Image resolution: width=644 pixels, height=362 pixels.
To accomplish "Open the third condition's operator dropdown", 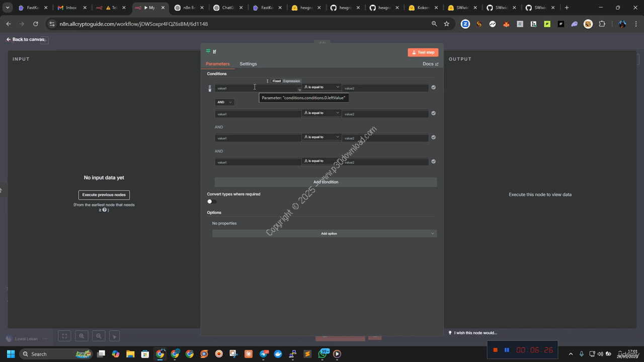I will tap(321, 137).
